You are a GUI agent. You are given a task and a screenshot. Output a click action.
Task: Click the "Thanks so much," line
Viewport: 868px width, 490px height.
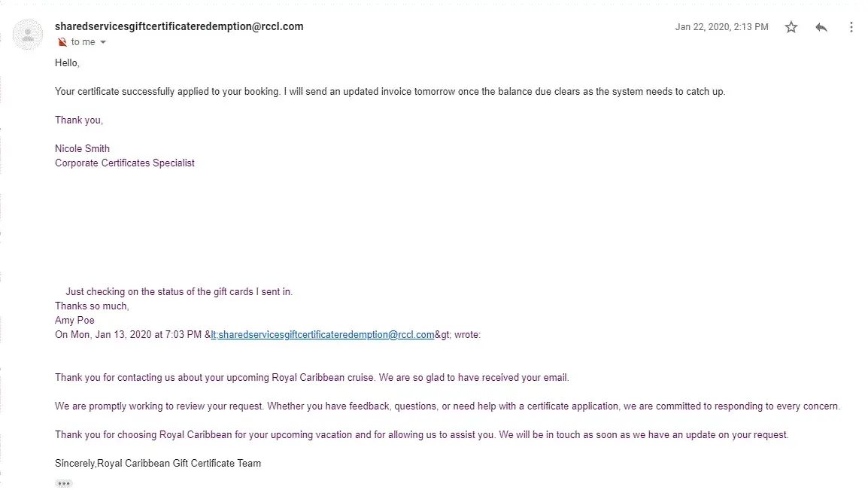(x=92, y=306)
